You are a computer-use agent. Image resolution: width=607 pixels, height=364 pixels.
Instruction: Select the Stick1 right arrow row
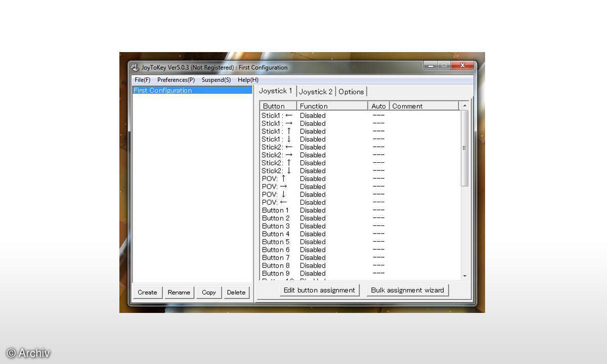(x=360, y=123)
